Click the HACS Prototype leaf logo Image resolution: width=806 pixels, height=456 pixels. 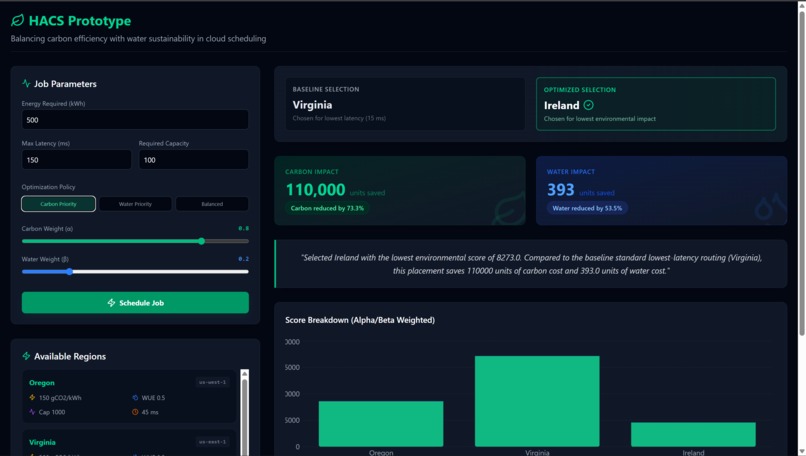point(17,21)
